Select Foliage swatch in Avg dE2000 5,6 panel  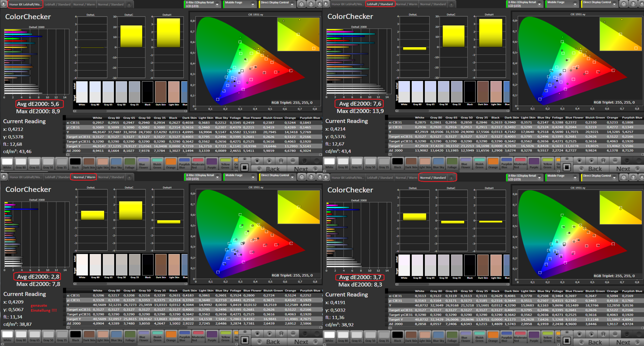coord(130,163)
